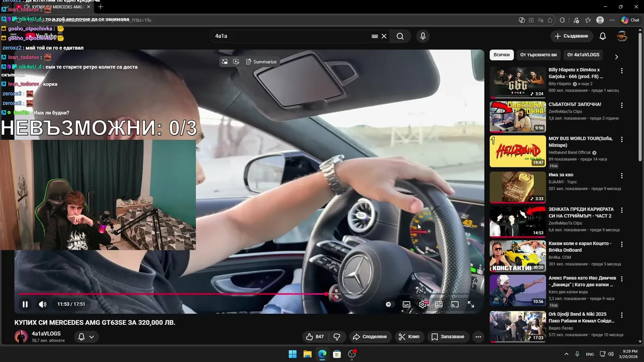644x362 pixels.
Task: Expand notification bell dropdown for 4a1aVLOGS
Action: 86,337
